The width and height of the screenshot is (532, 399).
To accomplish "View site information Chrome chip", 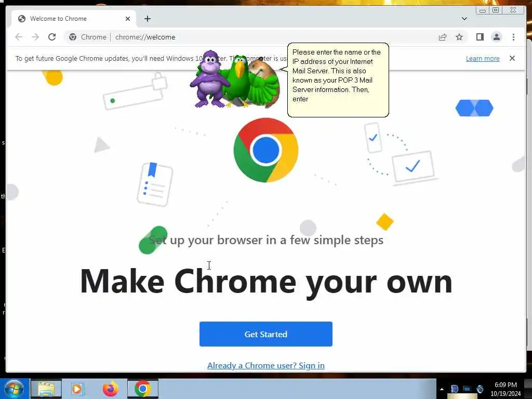I will coord(87,37).
